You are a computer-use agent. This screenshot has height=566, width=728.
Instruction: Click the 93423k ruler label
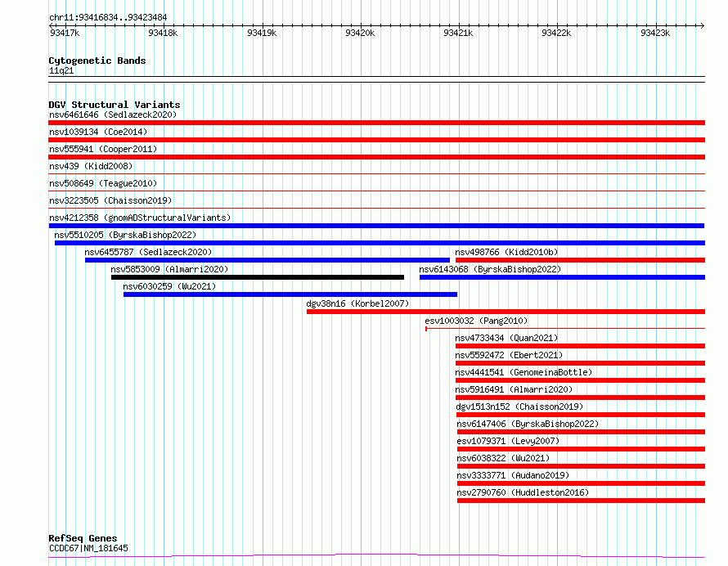click(655, 33)
